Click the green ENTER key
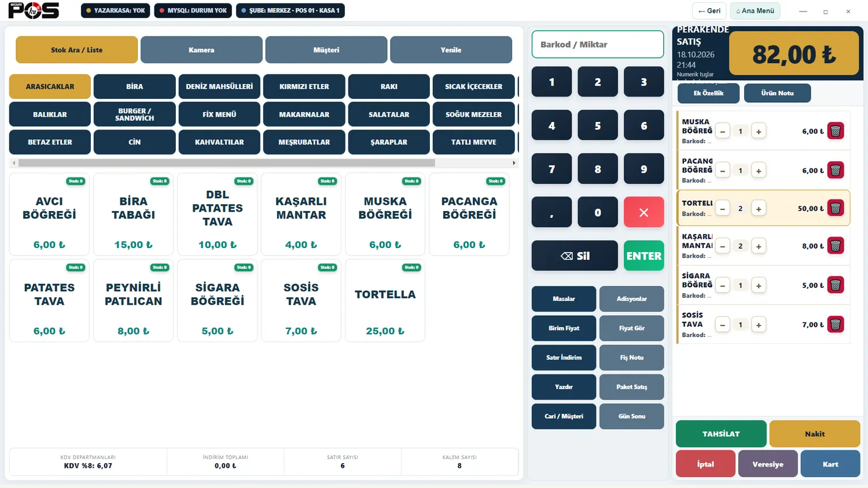The image size is (868, 488). point(643,256)
